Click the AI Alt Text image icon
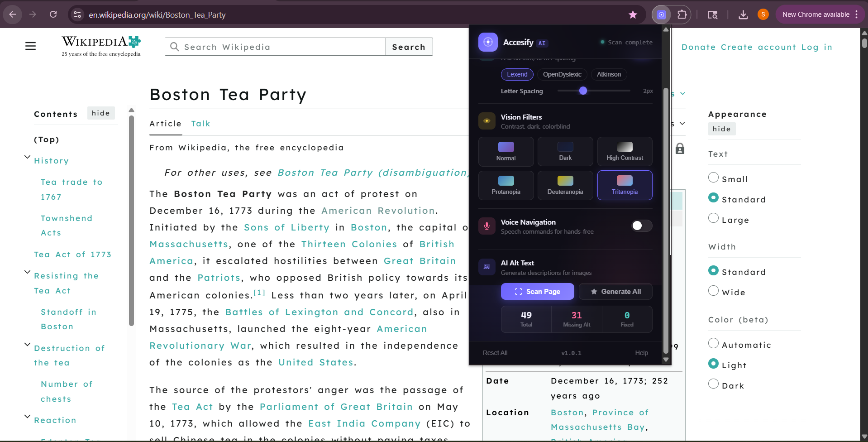The height and width of the screenshot is (442, 868). coord(487,267)
